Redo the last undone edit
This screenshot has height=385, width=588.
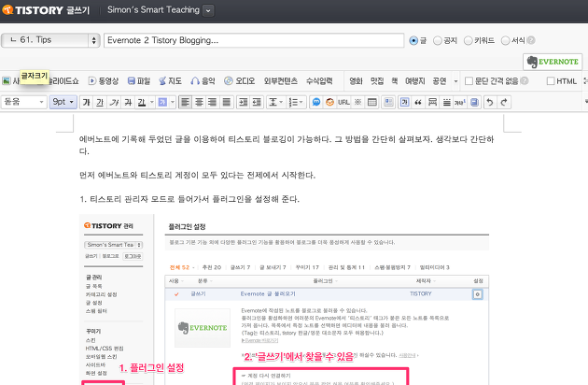tap(504, 102)
